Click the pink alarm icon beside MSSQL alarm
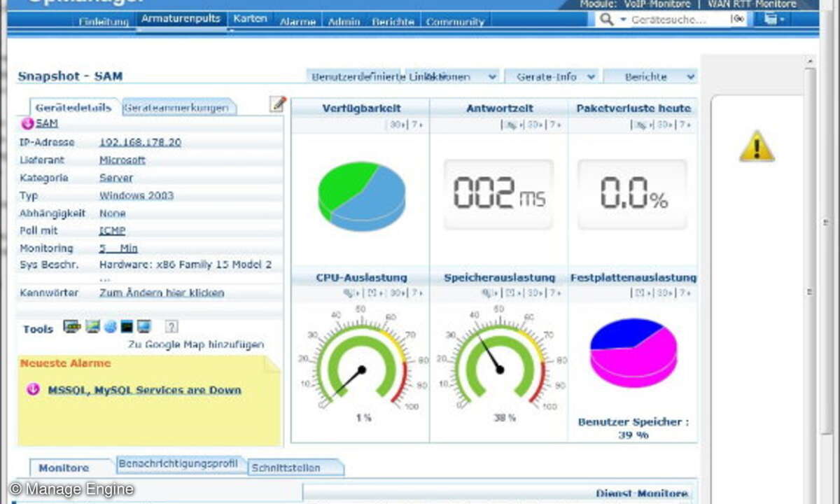The width and height of the screenshot is (840, 504). pyautogui.click(x=33, y=390)
